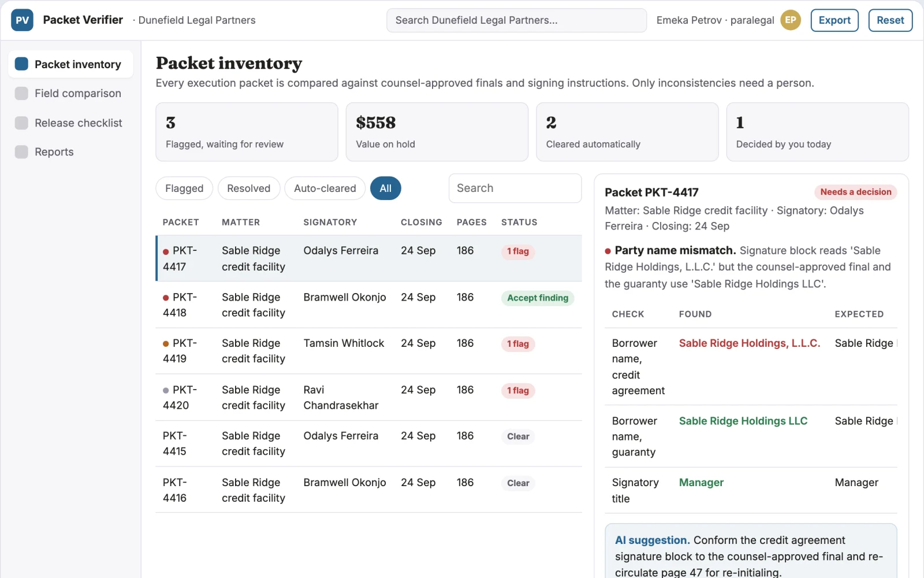Open packet PKT-4418
The image size is (924, 578).
click(368, 305)
